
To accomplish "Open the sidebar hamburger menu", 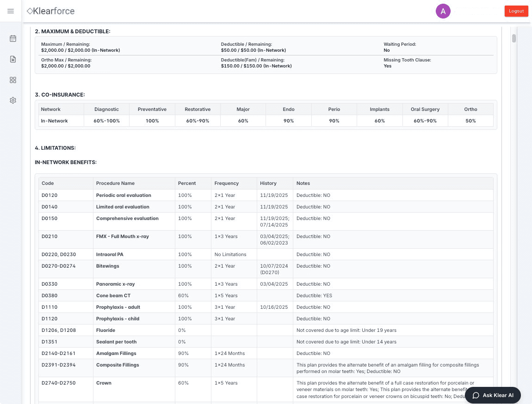I will pyautogui.click(x=11, y=11).
